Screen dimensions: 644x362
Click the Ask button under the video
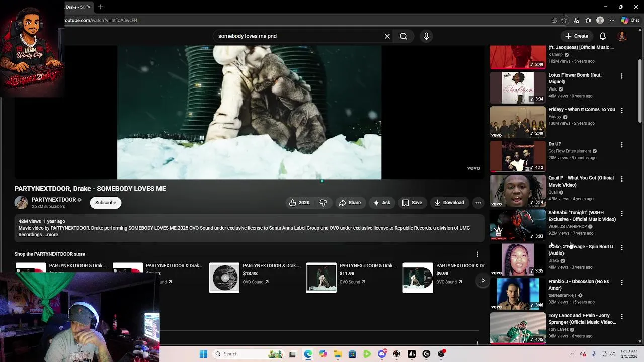381,203
